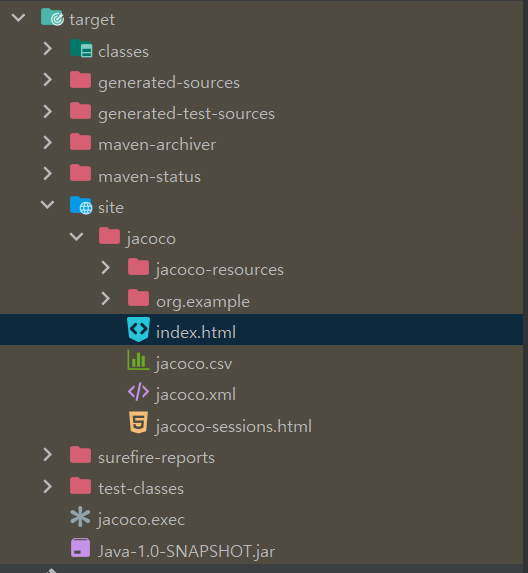Click the generated-test-sources folder icon
This screenshot has height=573, width=528.
coord(80,111)
